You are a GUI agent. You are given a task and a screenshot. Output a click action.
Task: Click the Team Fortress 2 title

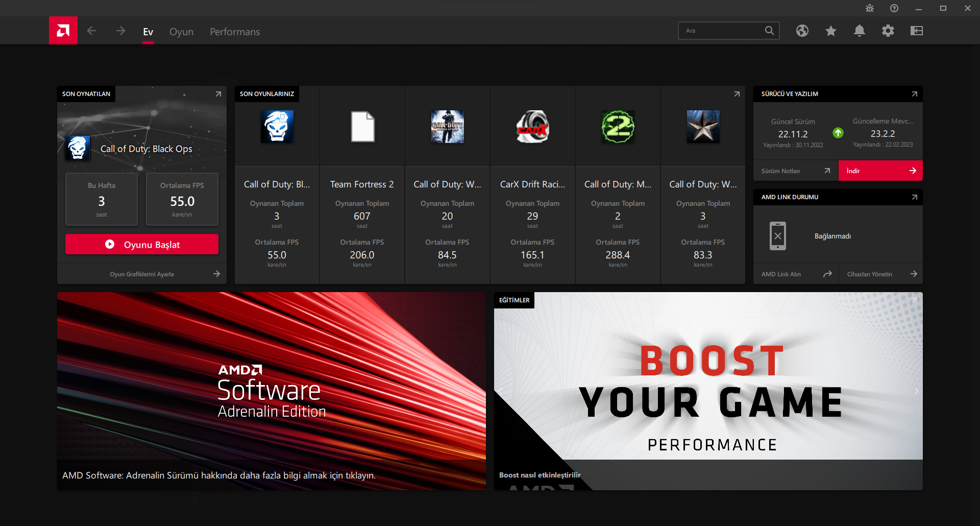coord(362,184)
